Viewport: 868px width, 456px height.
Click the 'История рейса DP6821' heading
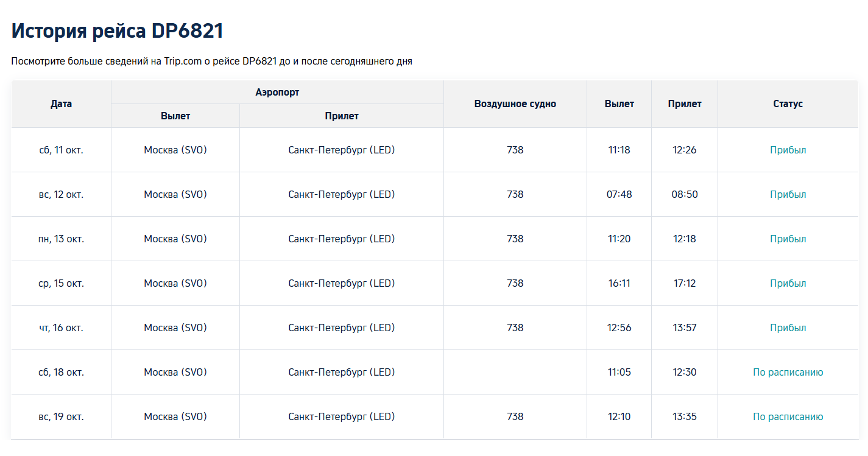(118, 31)
